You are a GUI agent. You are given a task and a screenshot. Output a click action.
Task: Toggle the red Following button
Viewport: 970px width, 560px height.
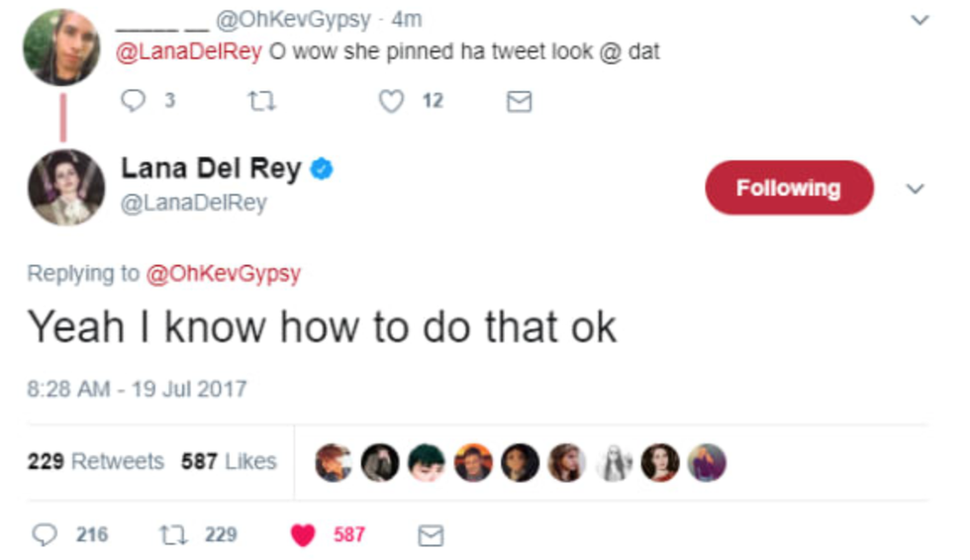[788, 188]
